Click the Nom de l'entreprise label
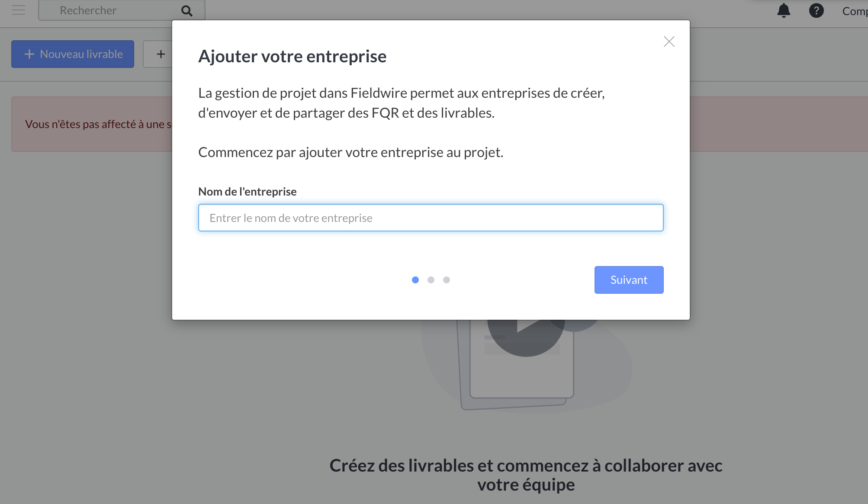868x504 pixels. [248, 192]
